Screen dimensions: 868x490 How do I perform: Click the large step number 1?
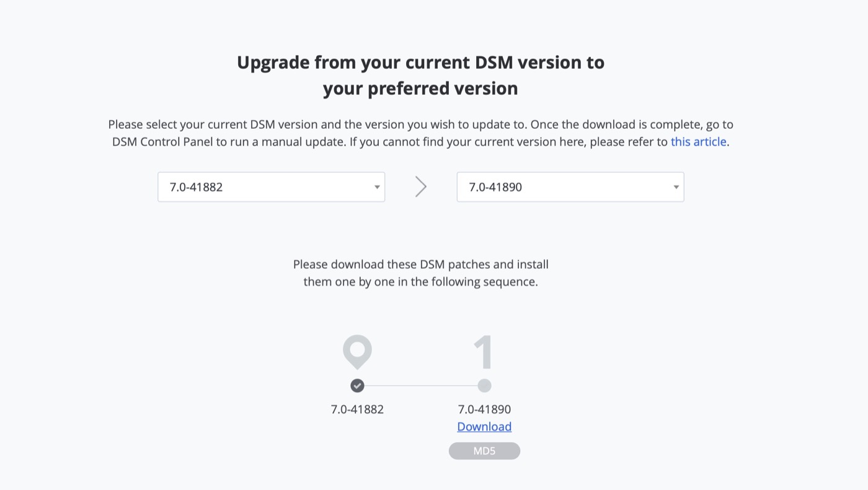[484, 352]
